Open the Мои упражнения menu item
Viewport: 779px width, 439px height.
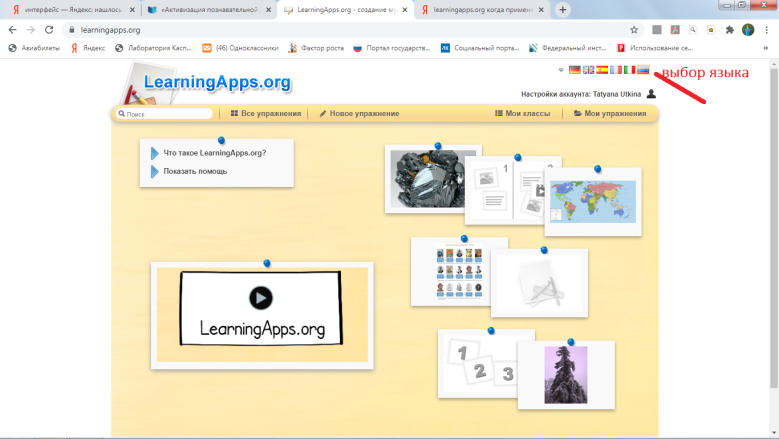[610, 113]
